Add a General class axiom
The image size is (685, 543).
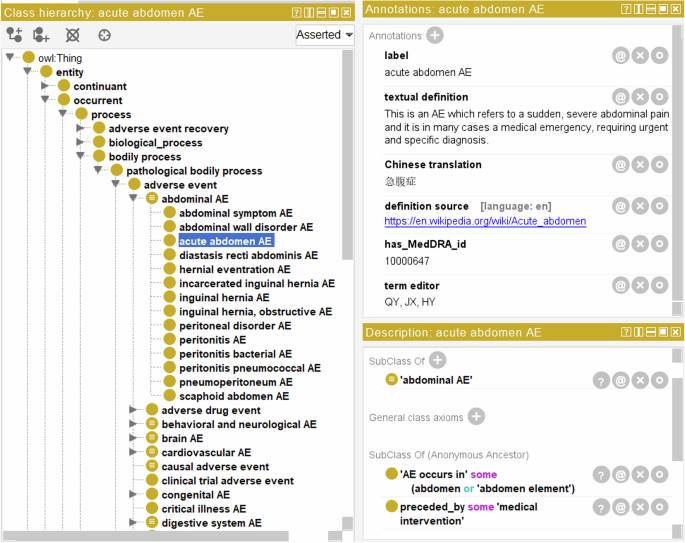point(477,417)
